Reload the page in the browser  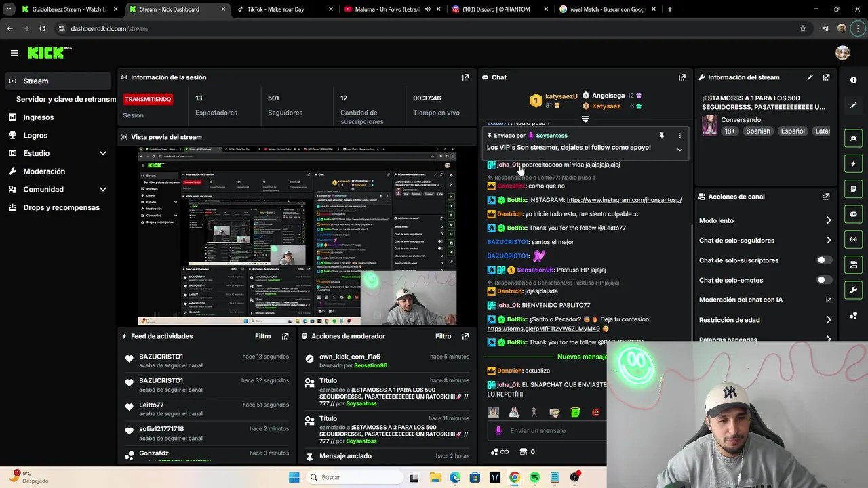point(42,28)
